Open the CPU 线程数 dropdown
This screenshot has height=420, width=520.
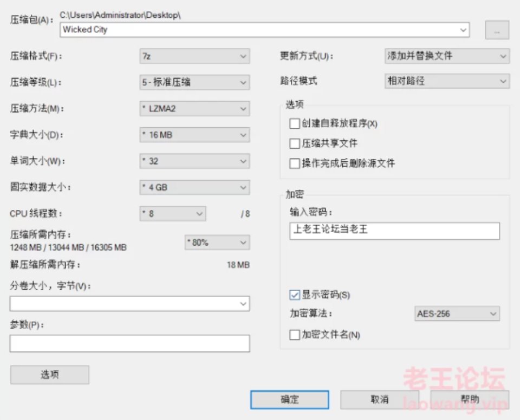(x=172, y=214)
